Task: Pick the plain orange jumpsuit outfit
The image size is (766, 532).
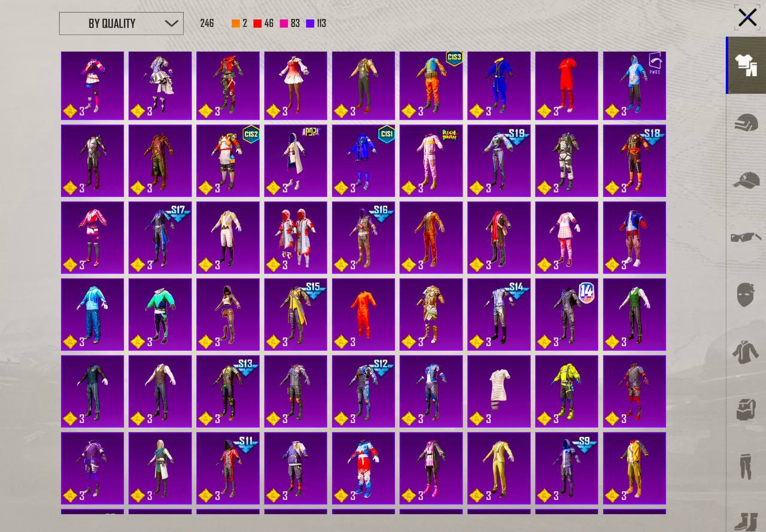Action: (363, 314)
